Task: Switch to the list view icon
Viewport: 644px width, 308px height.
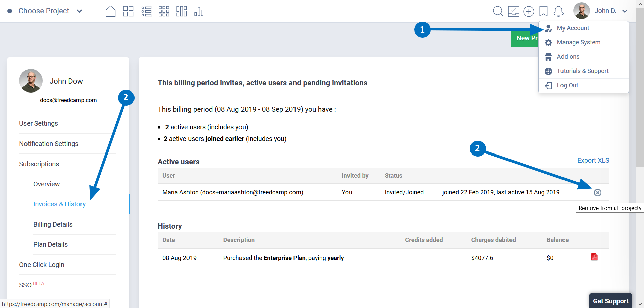Action: [146, 11]
